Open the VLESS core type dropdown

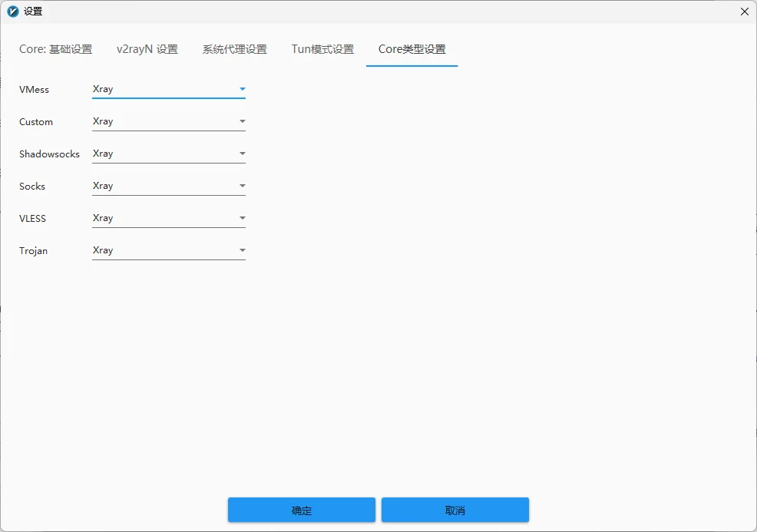pyautogui.click(x=168, y=218)
